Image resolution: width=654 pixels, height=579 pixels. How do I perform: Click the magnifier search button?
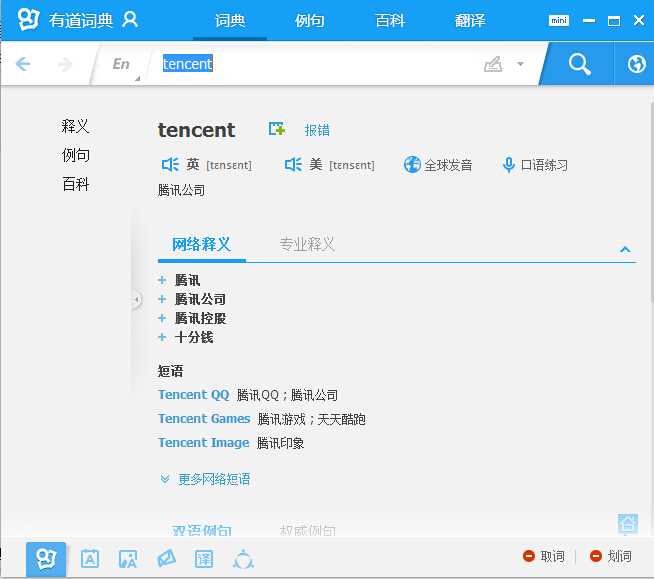pyautogui.click(x=579, y=64)
